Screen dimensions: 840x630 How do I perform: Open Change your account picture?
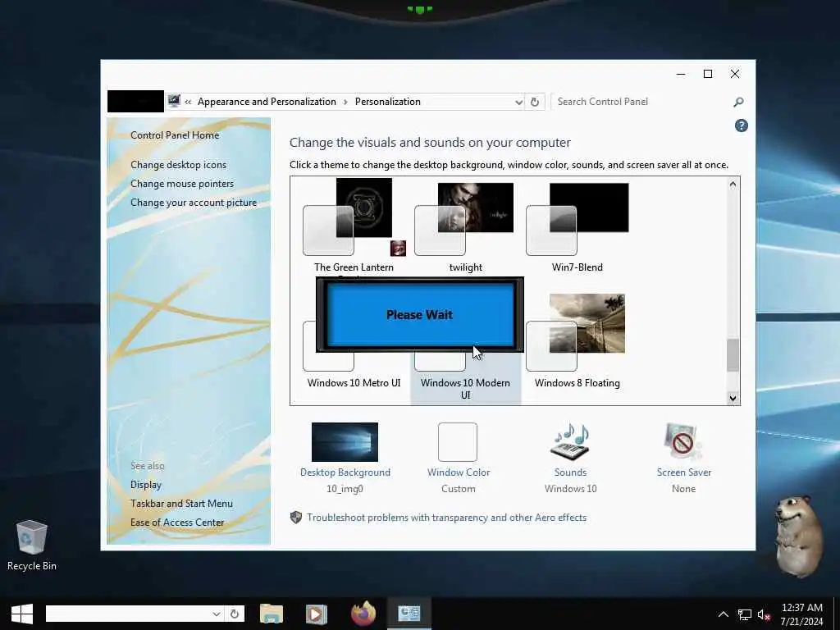[194, 203]
